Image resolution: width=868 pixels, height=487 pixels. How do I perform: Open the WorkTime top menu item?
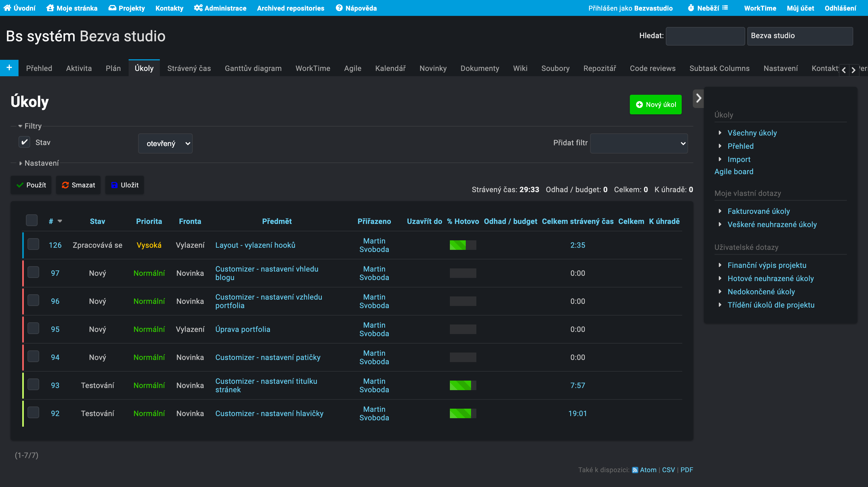tap(760, 8)
